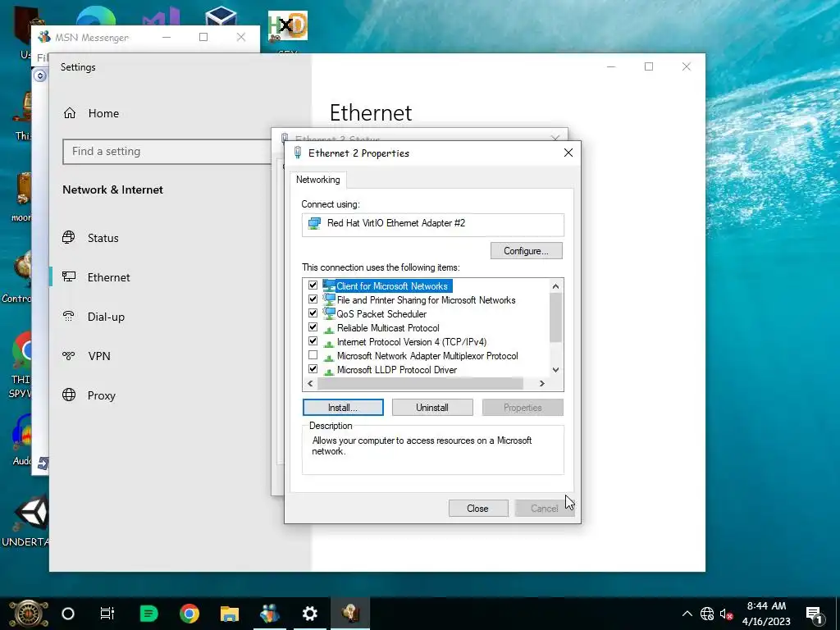Toggle Internet Protocol Version 4 checkbox
Viewport: 840px width, 630px height.
tap(313, 341)
